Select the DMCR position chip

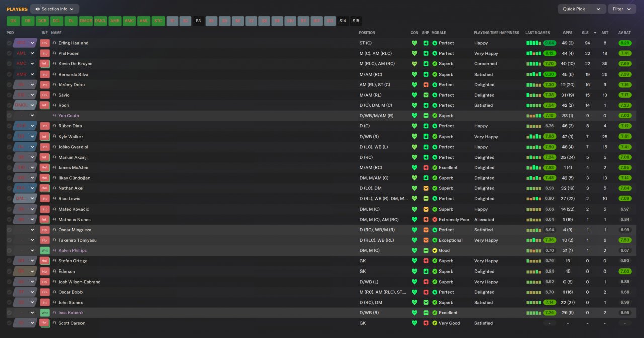tap(86, 21)
